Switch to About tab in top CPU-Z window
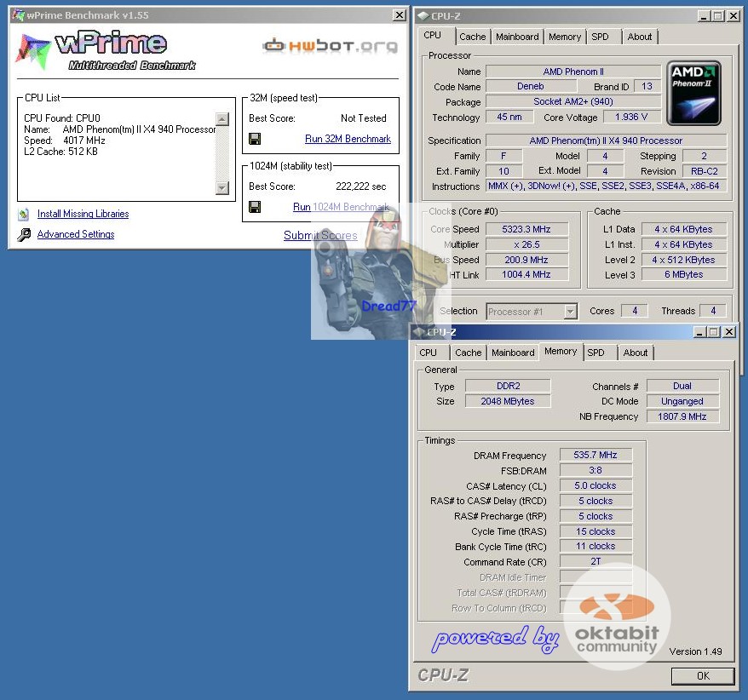 pyautogui.click(x=639, y=37)
